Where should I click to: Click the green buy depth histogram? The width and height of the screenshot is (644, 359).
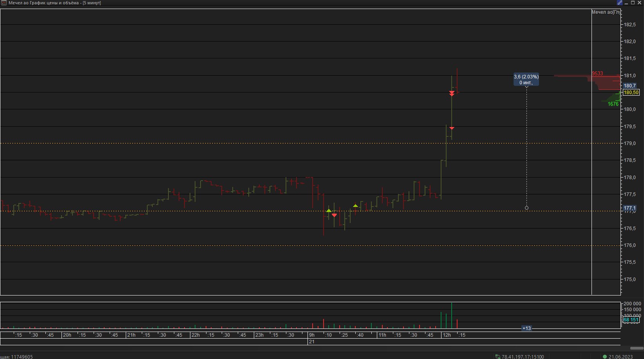tap(612, 97)
